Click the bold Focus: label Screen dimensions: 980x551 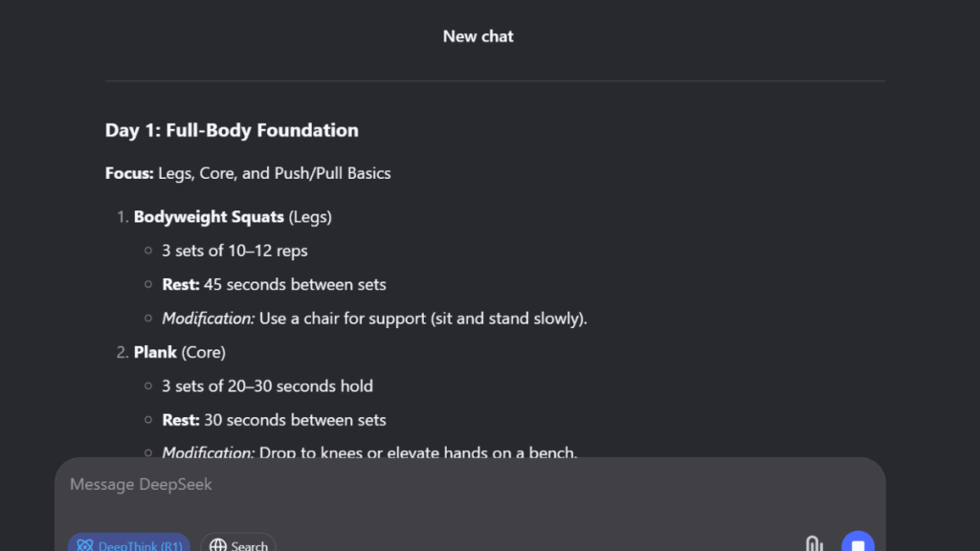(x=129, y=173)
